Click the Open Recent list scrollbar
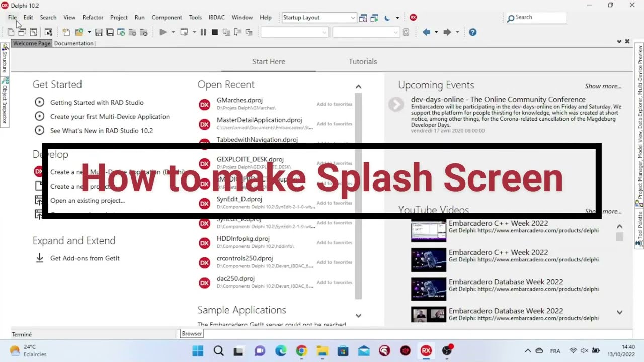Image resolution: width=644 pixels, height=362 pixels. coord(358,196)
